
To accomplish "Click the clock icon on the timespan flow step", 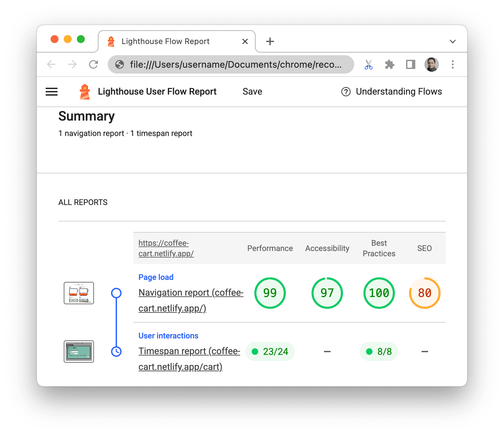I will [x=116, y=351].
